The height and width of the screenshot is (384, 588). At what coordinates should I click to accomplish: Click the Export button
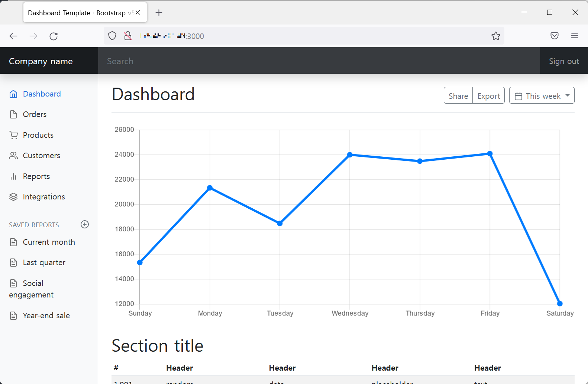[x=489, y=95]
